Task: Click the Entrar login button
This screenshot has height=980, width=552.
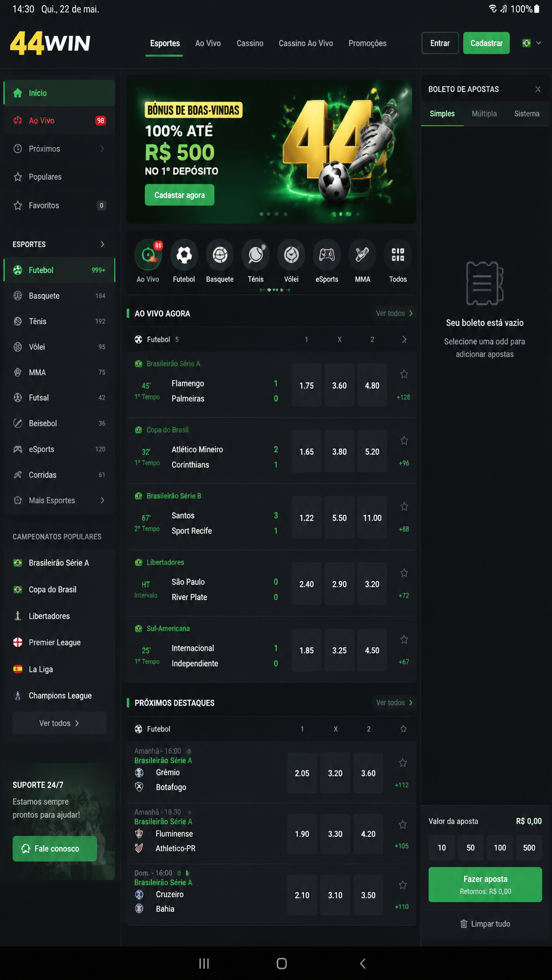Action: (440, 43)
